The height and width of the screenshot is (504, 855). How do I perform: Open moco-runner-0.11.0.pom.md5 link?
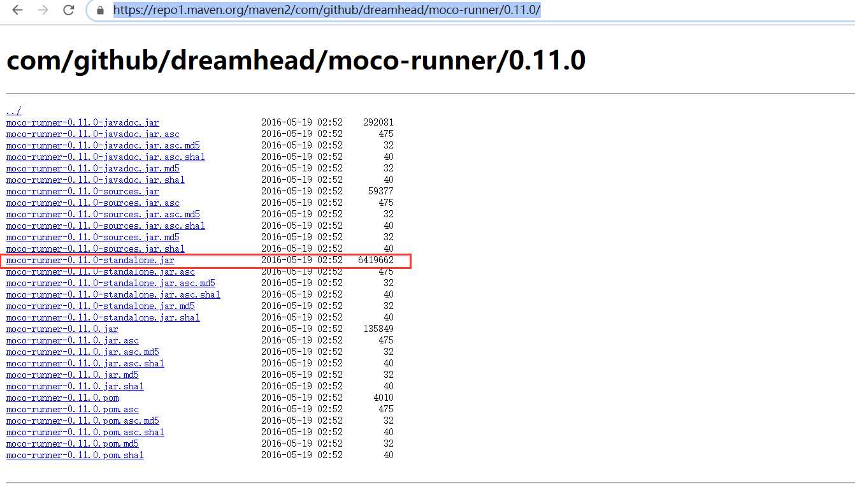pyautogui.click(x=73, y=443)
